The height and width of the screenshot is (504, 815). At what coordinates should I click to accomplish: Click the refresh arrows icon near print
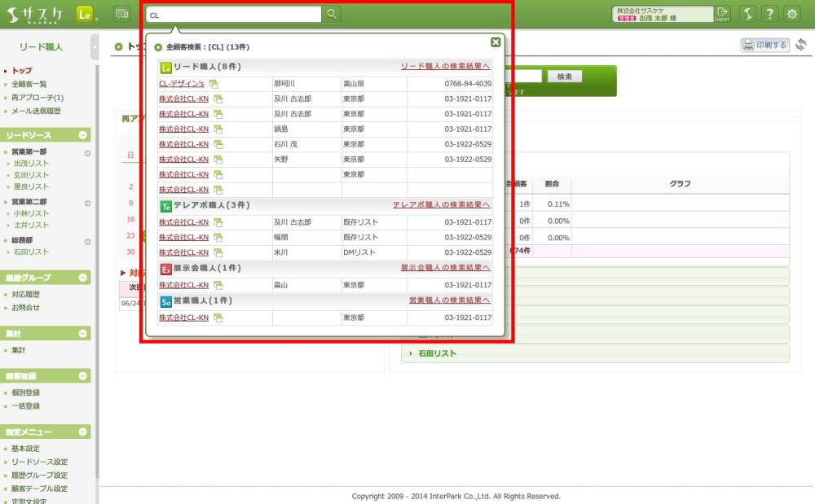coord(801,46)
